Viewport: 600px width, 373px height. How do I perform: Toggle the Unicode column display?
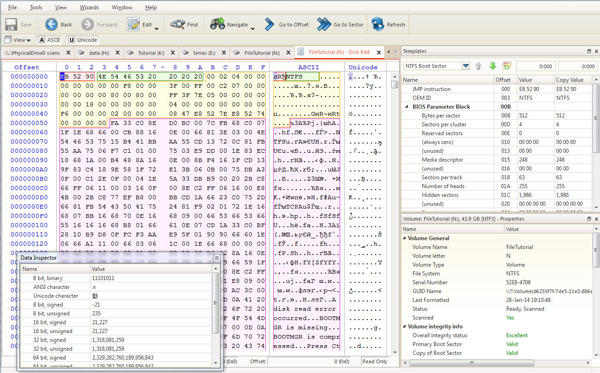[83, 40]
